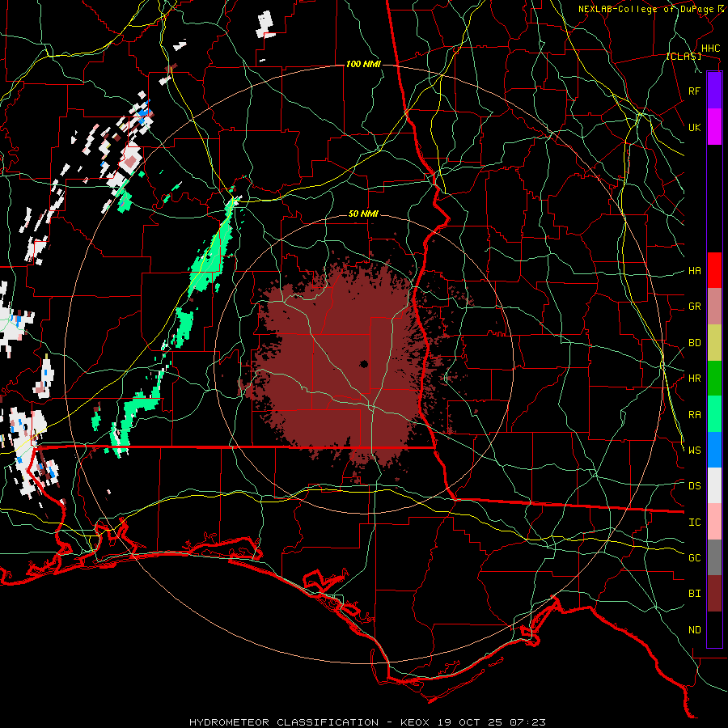This screenshot has width=728, height=728.
Task: Click the HR legend label
Action: click(x=694, y=379)
